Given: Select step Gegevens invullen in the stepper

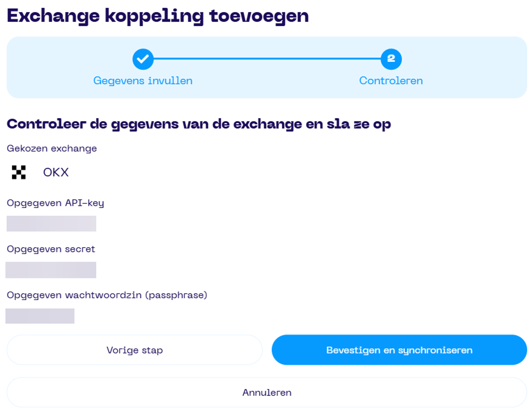Looking at the screenshot, I should coord(143,80).
